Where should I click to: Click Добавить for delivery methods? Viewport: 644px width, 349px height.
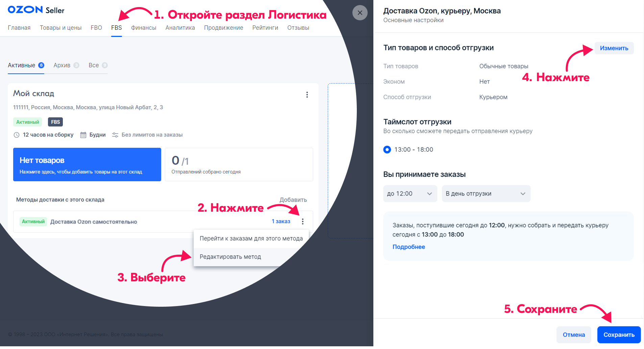pos(293,200)
